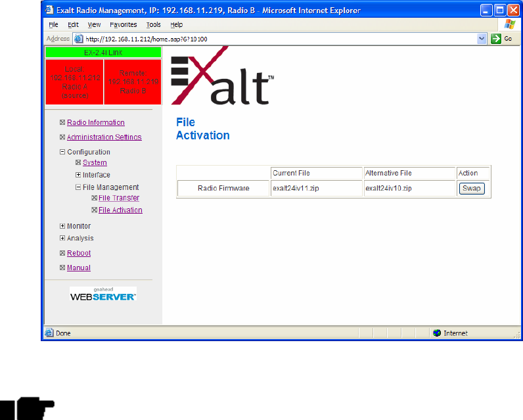523x420 pixels.
Task: Expand the Monitor tree node
Action: click(62, 226)
